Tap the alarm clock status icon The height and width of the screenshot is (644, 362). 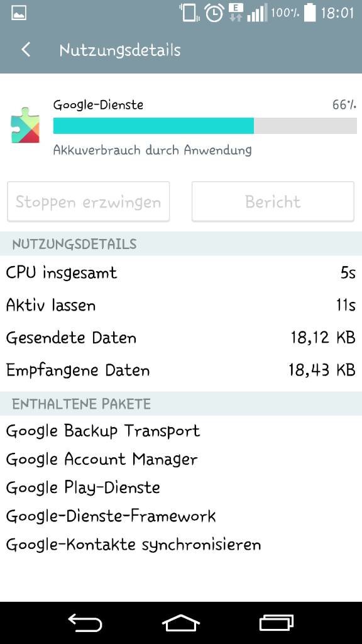click(214, 13)
